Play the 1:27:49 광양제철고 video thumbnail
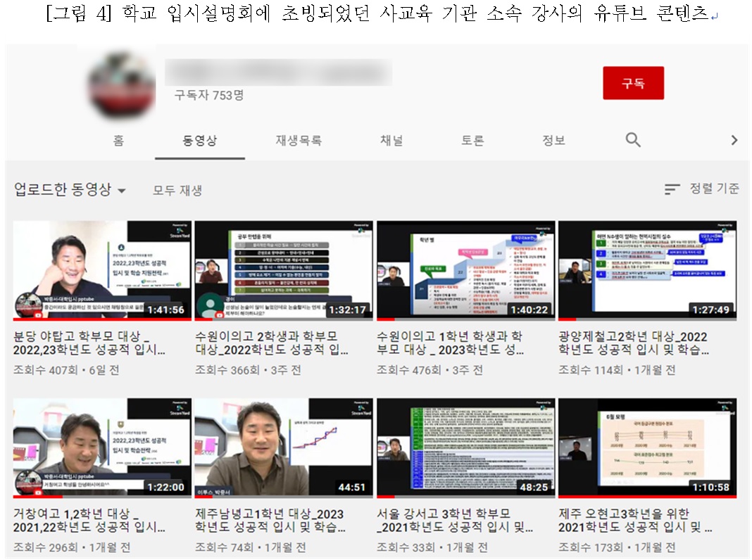 pyautogui.click(x=648, y=270)
